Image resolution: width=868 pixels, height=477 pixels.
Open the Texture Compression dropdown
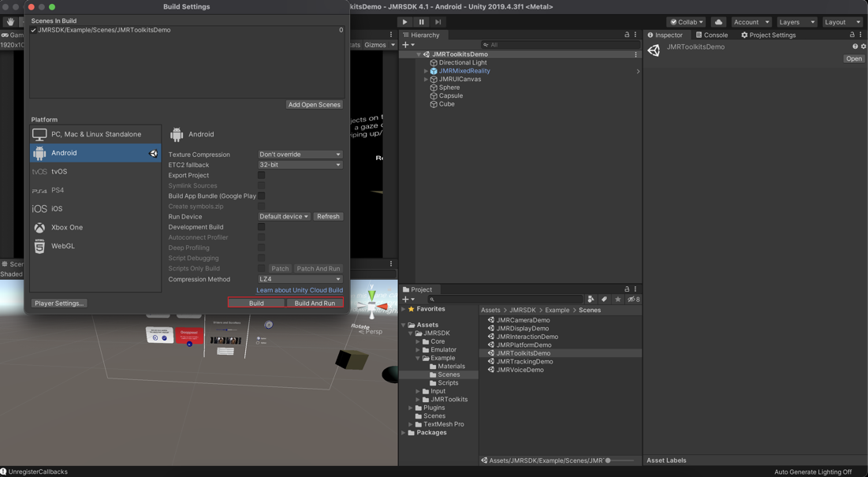[300, 154]
